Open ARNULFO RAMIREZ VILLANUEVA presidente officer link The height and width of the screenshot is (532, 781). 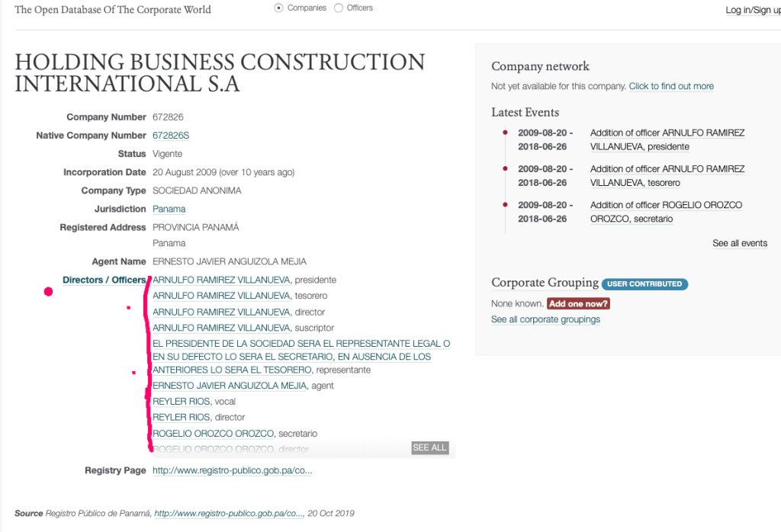(x=222, y=280)
